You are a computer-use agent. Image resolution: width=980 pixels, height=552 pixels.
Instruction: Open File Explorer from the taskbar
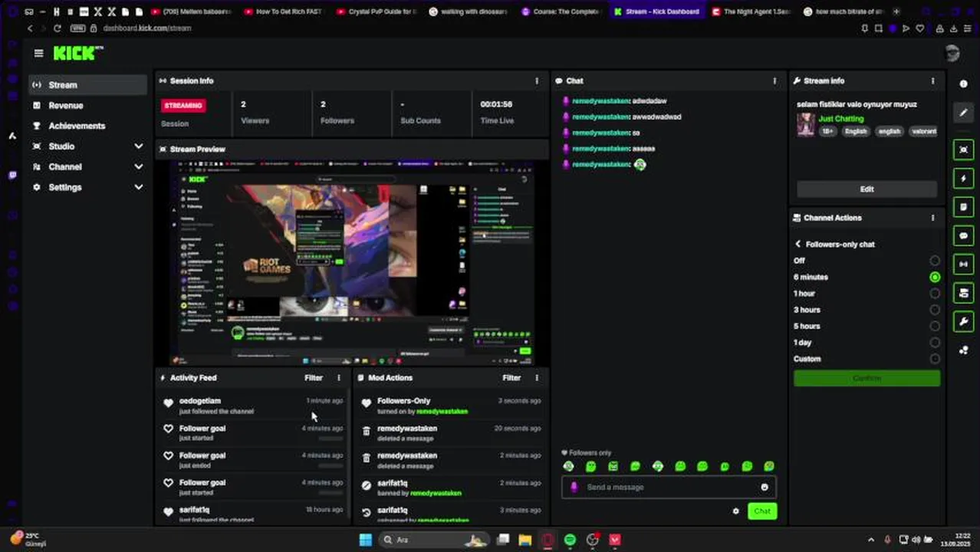pyautogui.click(x=525, y=540)
